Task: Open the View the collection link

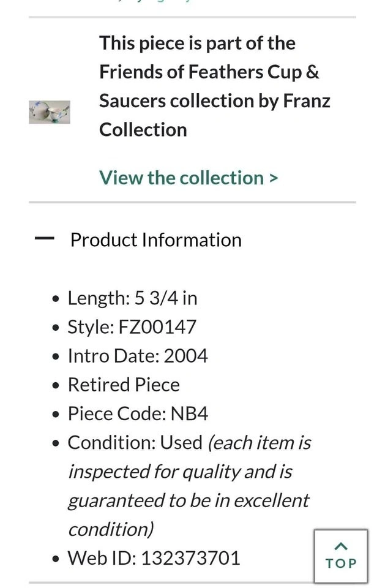Action: point(181,178)
